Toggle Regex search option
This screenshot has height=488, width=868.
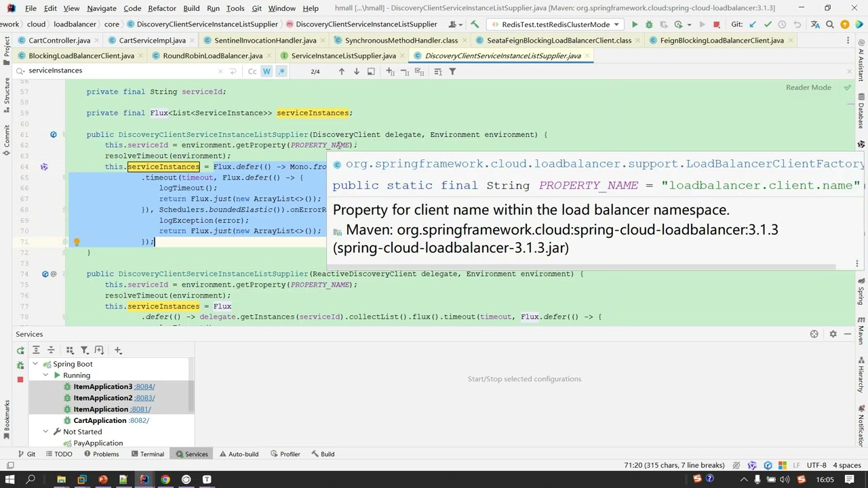281,71
